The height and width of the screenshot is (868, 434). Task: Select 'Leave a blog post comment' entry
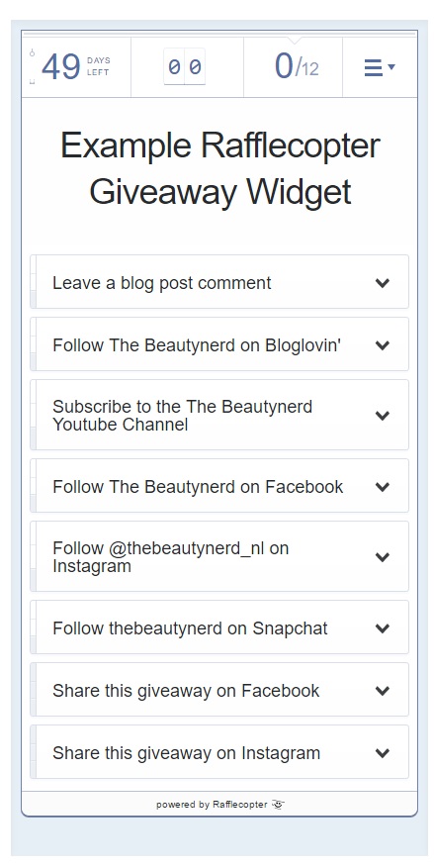coord(219,282)
